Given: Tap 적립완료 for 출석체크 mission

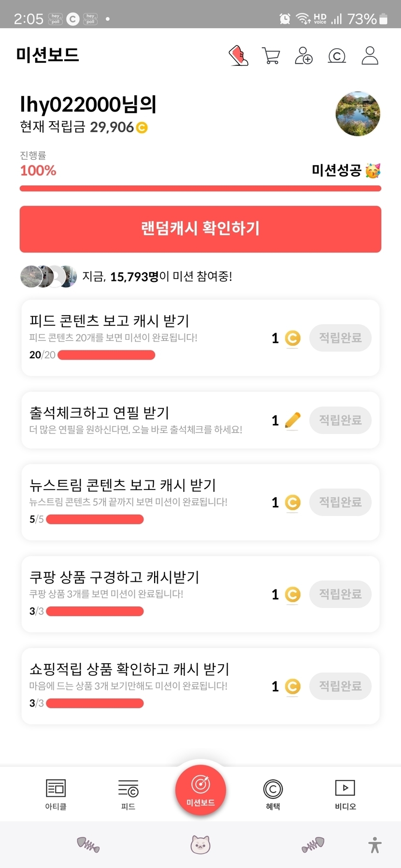Looking at the screenshot, I should (340, 420).
